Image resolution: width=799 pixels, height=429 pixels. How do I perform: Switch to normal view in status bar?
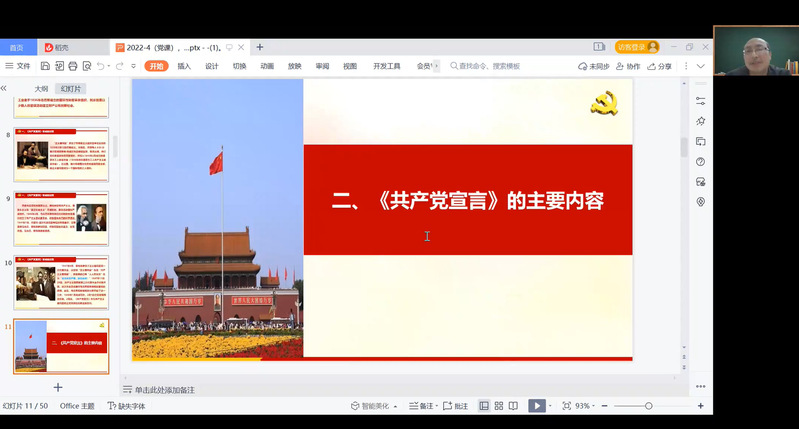tap(485, 406)
